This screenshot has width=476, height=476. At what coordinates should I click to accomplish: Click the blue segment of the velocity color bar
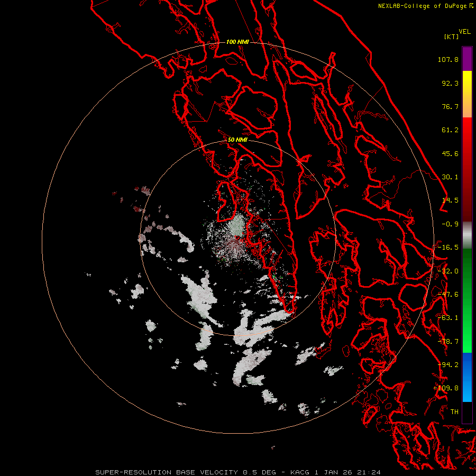(467, 377)
